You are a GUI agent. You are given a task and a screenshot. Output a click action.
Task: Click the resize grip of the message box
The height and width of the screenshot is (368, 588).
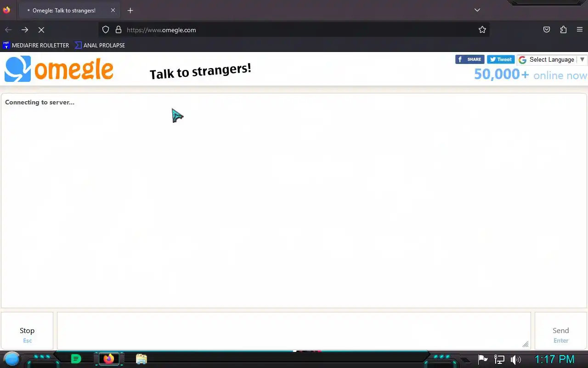526,344
